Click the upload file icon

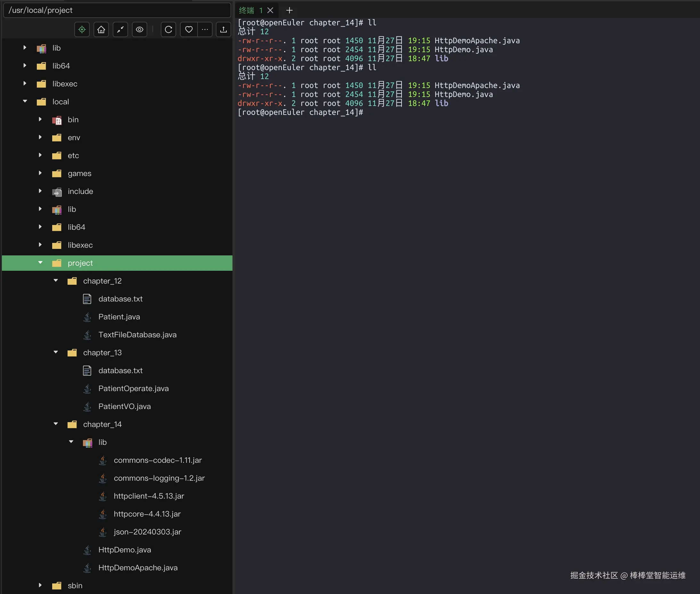pyautogui.click(x=223, y=30)
